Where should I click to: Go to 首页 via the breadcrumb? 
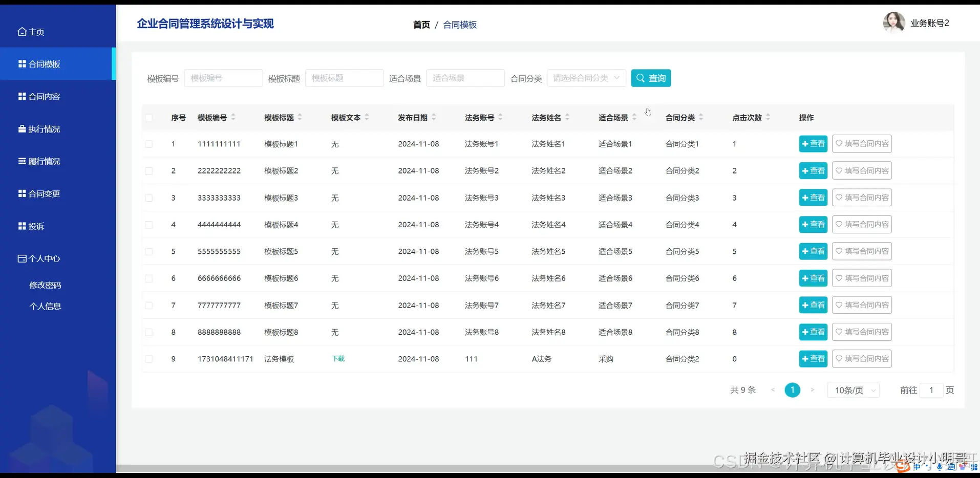(x=421, y=24)
